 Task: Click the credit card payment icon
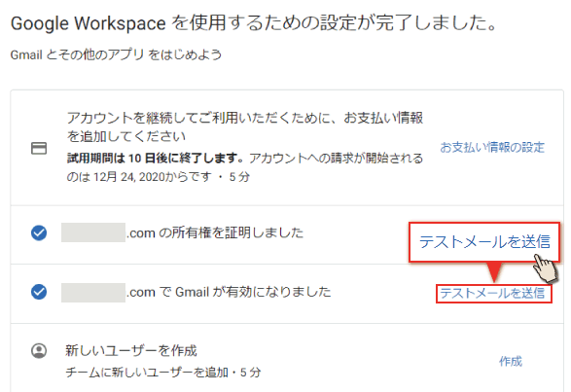pos(39,148)
